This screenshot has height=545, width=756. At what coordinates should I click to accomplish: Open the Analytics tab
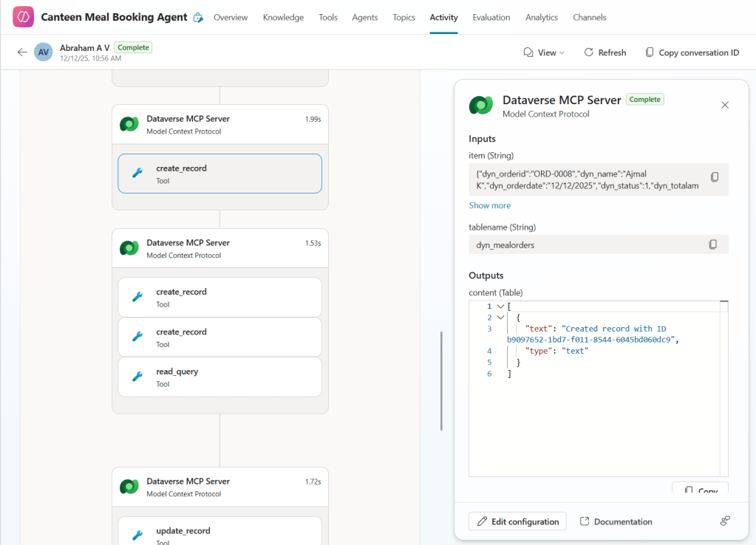pos(542,18)
